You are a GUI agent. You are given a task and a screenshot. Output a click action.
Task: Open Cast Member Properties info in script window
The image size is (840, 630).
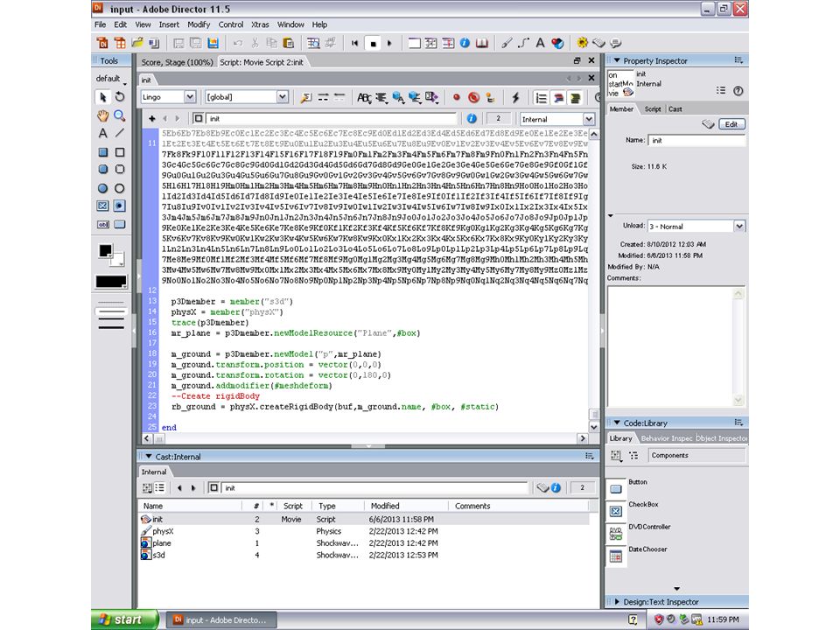(472, 118)
